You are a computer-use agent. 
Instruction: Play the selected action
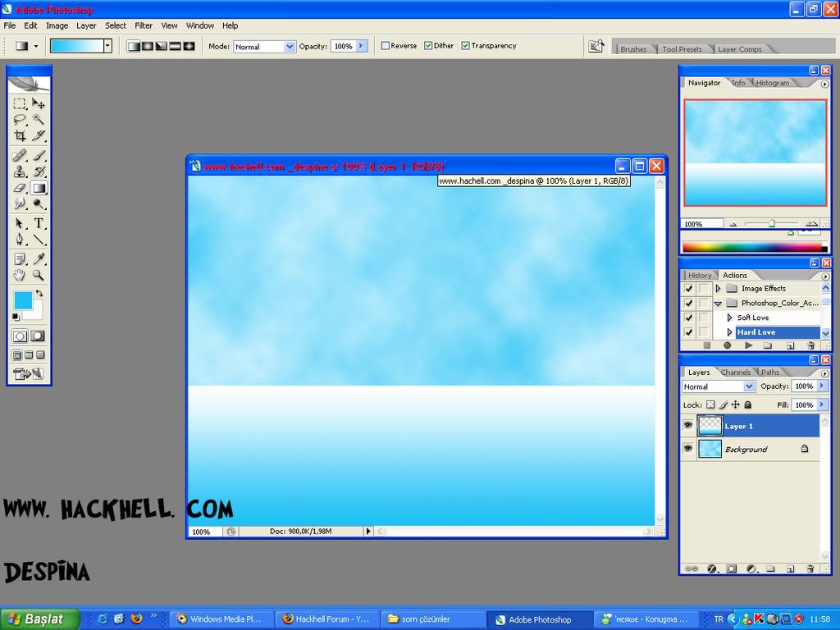point(748,345)
